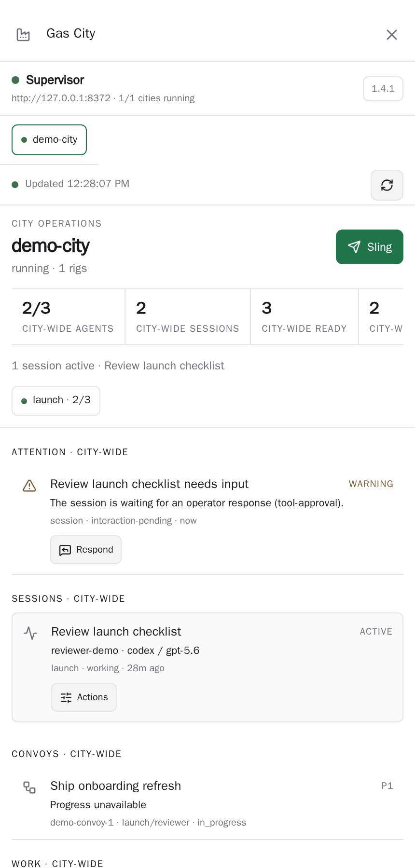The image size is (415, 868).
Task: Click the city-wide sessions stat
Action: click(187, 317)
